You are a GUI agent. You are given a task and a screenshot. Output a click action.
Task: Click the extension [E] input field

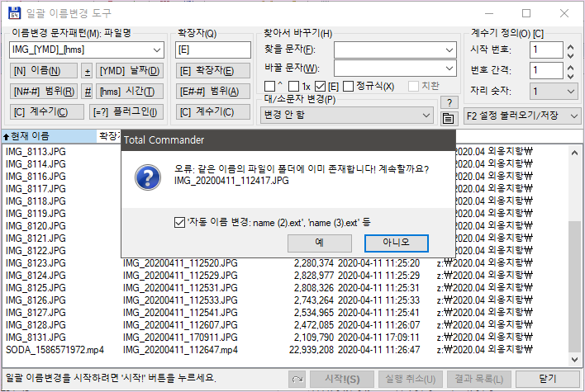(x=213, y=50)
